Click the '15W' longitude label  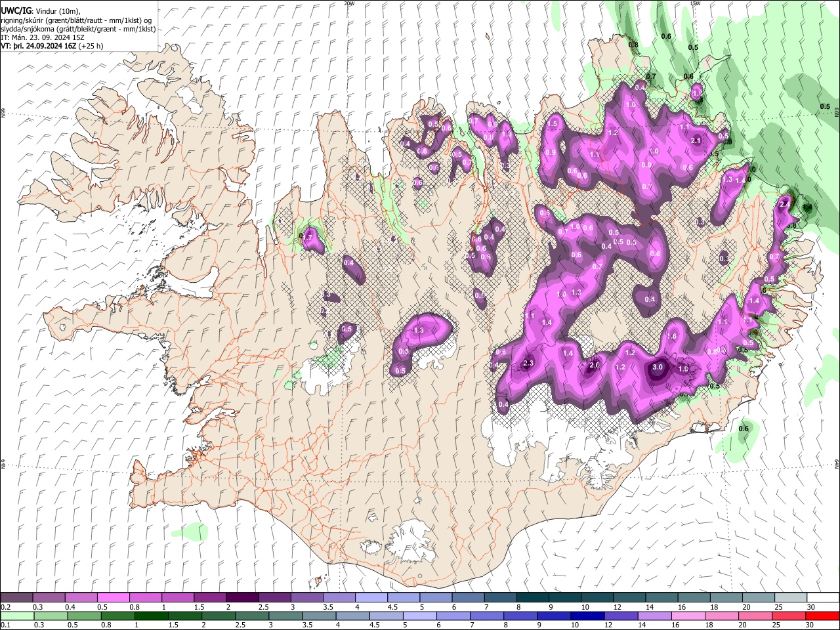click(x=695, y=3)
